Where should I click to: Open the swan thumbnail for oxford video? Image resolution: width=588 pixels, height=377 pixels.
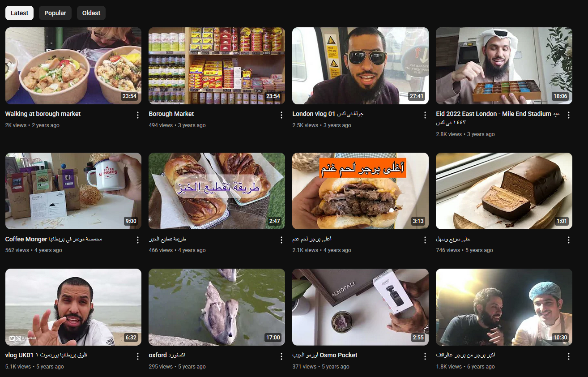pyautogui.click(x=217, y=307)
